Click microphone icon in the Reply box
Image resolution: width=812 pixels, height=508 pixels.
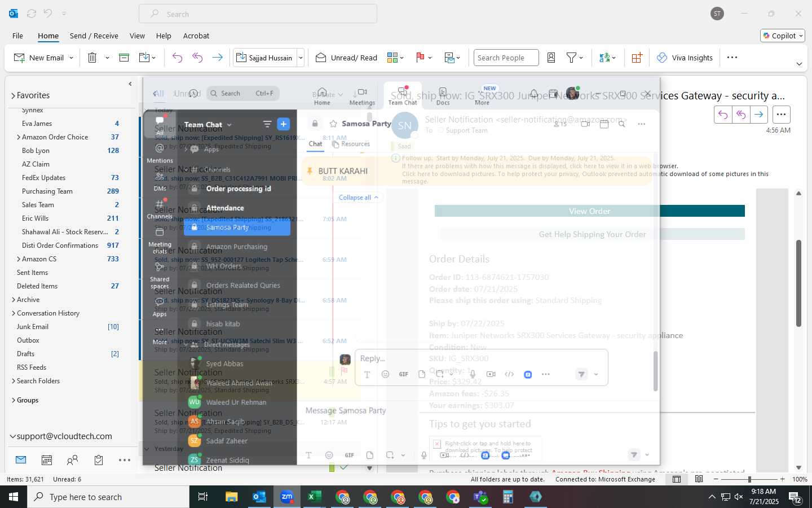[x=473, y=374]
